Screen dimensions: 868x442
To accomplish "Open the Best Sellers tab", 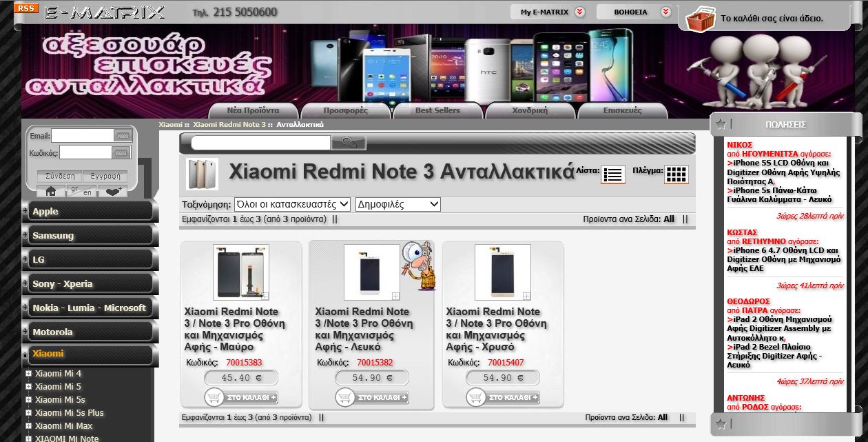I will [437, 110].
